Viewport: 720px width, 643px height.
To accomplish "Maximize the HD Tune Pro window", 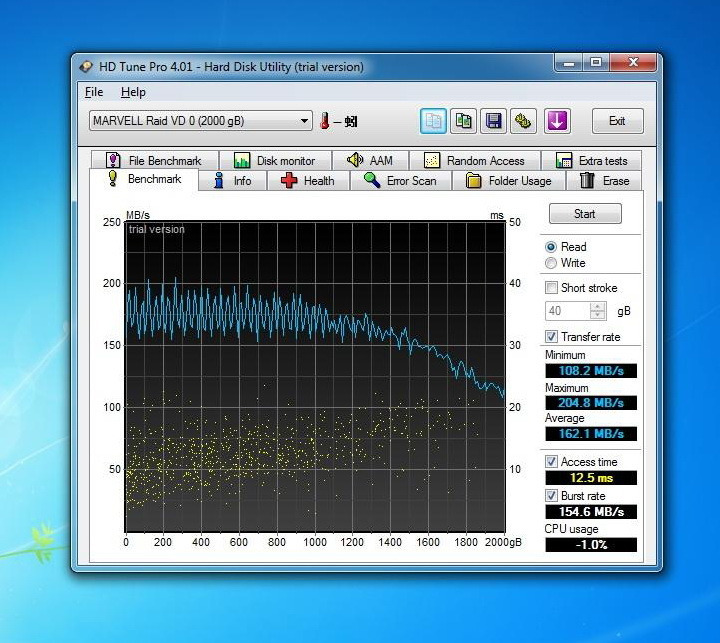I will pos(596,62).
